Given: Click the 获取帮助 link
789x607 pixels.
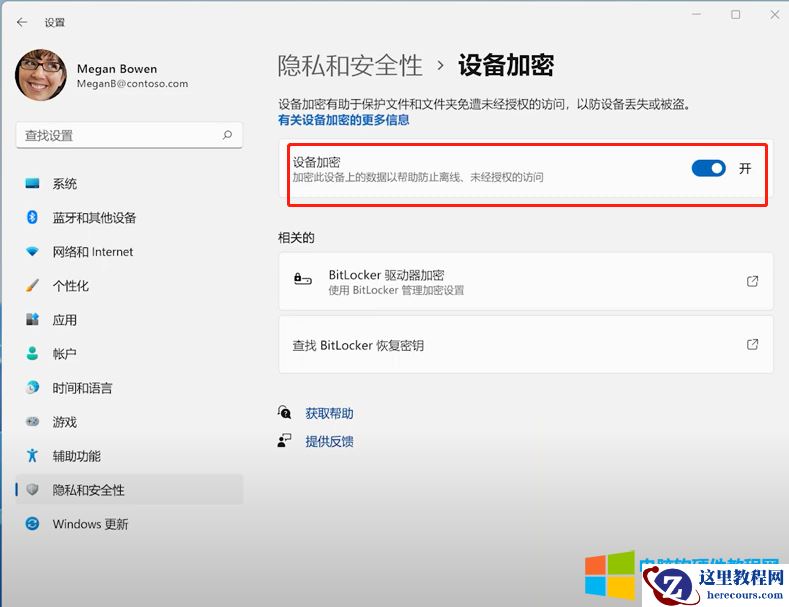Looking at the screenshot, I should [x=329, y=413].
